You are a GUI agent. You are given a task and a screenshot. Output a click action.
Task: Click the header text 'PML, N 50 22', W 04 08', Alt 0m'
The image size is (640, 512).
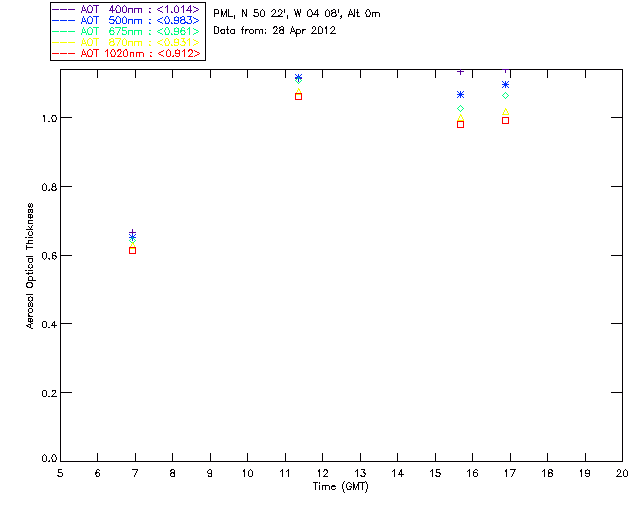[x=297, y=14]
